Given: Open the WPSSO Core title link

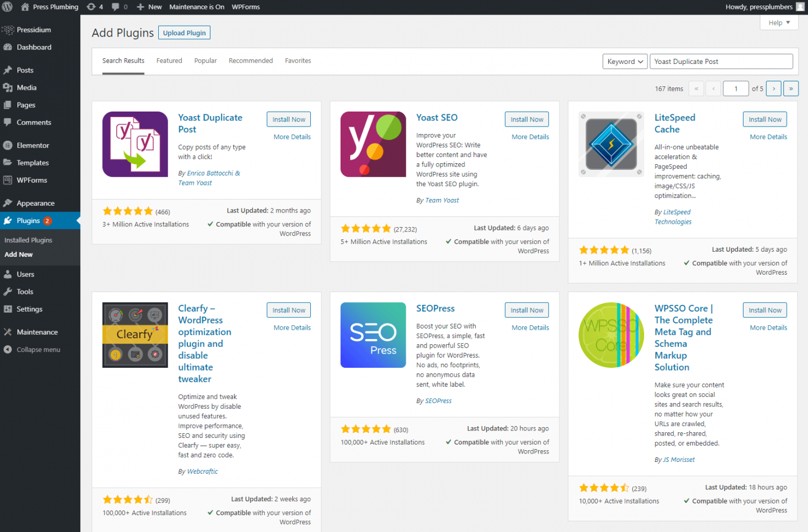Looking at the screenshot, I should (x=684, y=337).
